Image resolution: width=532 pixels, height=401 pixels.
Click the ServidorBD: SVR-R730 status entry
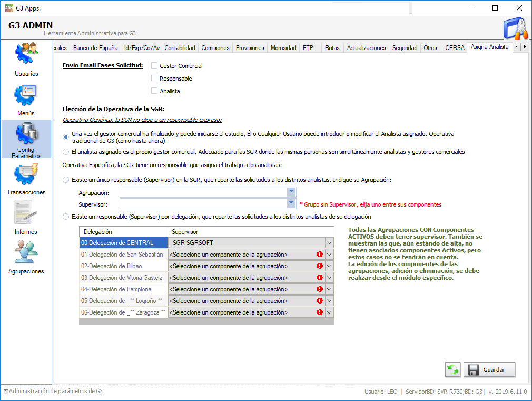coord(444,392)
